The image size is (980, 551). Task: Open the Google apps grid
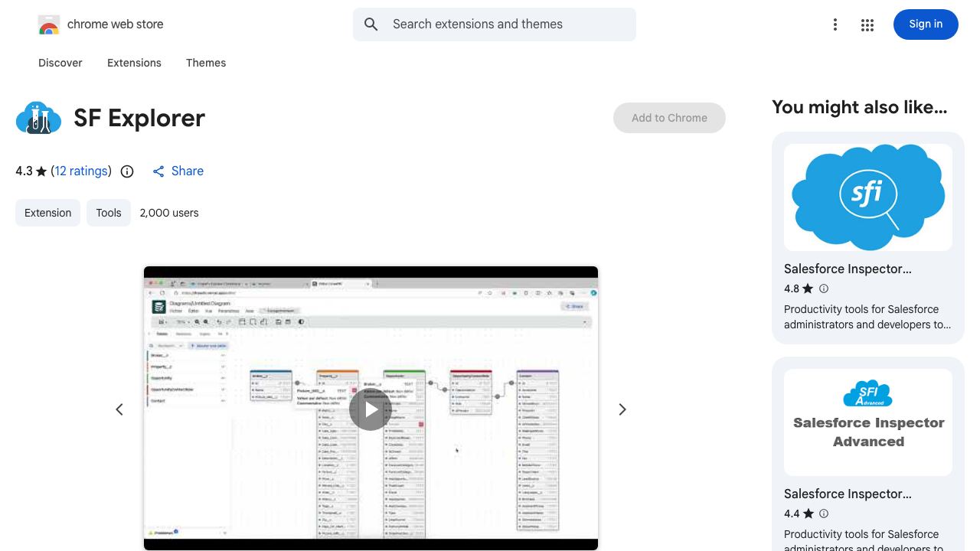pyautogui.click(x=867, y=24)
